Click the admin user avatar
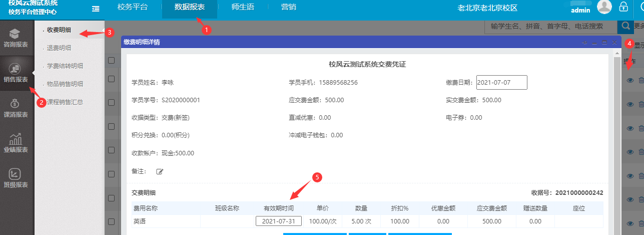Image resolution: width=644 pixels, height=235 pixels. pos(605,7)
